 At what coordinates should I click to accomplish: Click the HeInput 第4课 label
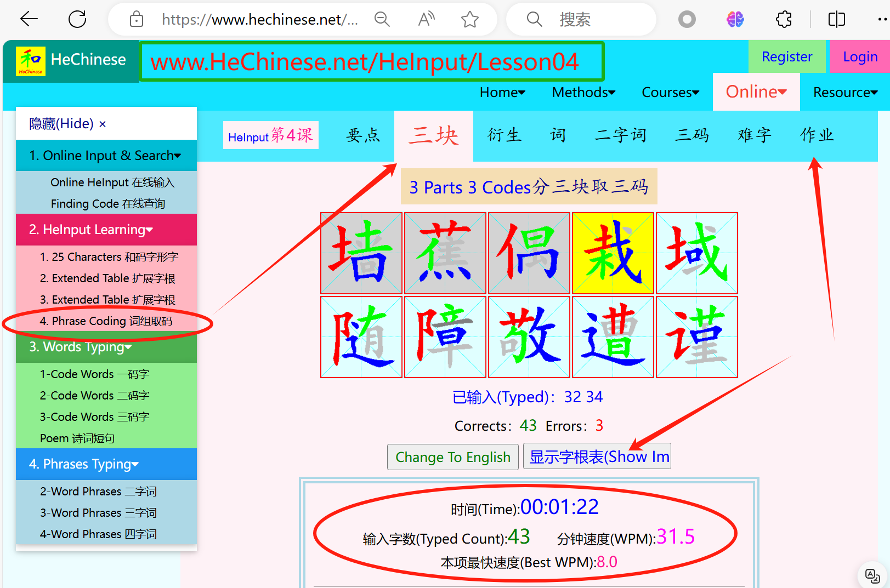[270, 135]
